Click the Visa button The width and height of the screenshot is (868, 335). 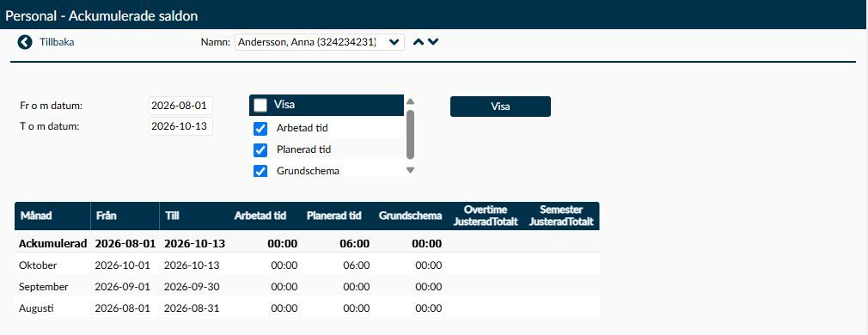tap(500, 107)
